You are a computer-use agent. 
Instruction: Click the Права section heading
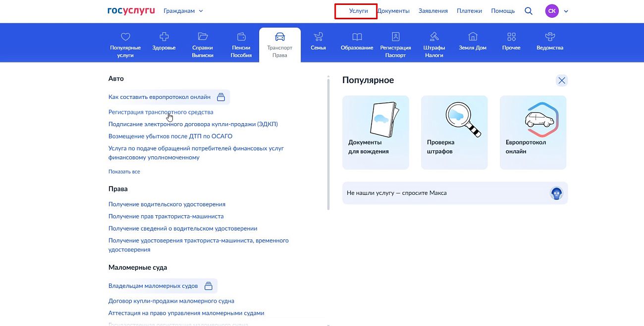click(x=118, y=189)
